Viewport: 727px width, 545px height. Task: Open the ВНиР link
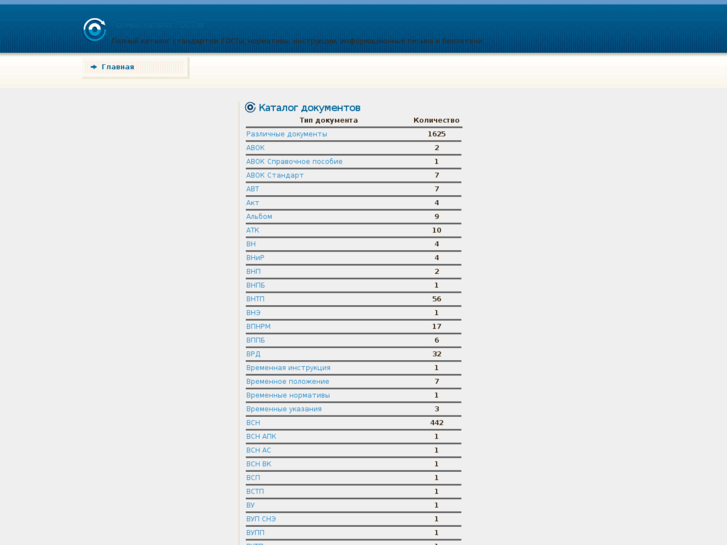click(x=255, y=258)
